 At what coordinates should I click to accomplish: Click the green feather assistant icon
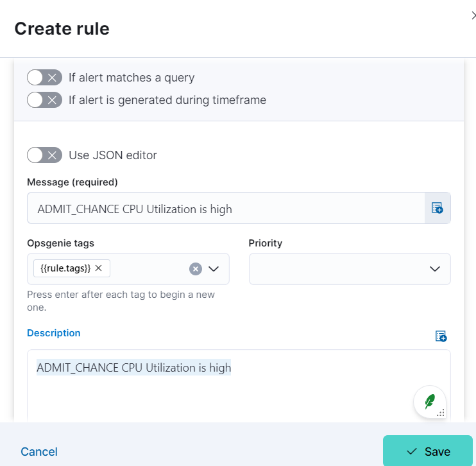(430, 402)
